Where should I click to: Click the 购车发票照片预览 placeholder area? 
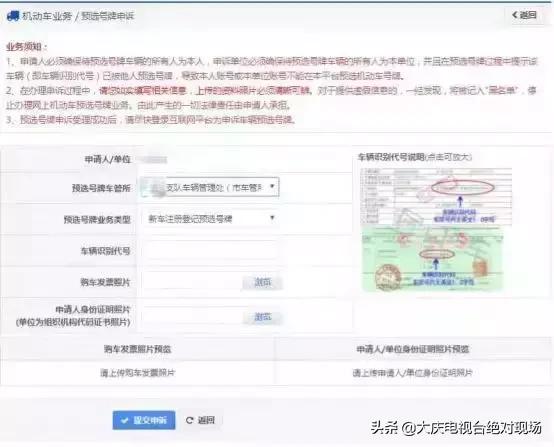[x=137, y=373]
